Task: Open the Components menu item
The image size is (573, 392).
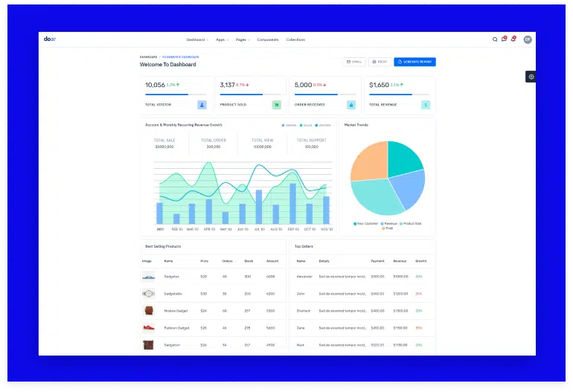Action: [268, 39]
